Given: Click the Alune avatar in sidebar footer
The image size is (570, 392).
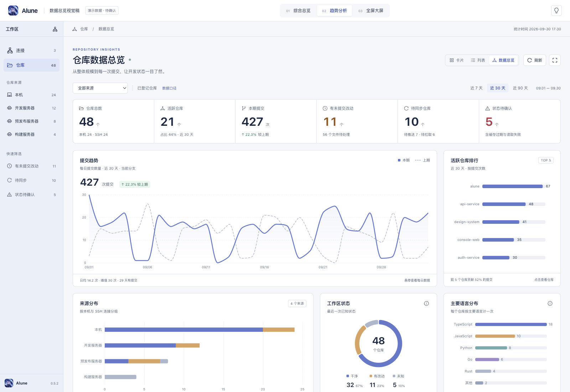Looking at the screenshot, I should [x=9, y=383].
